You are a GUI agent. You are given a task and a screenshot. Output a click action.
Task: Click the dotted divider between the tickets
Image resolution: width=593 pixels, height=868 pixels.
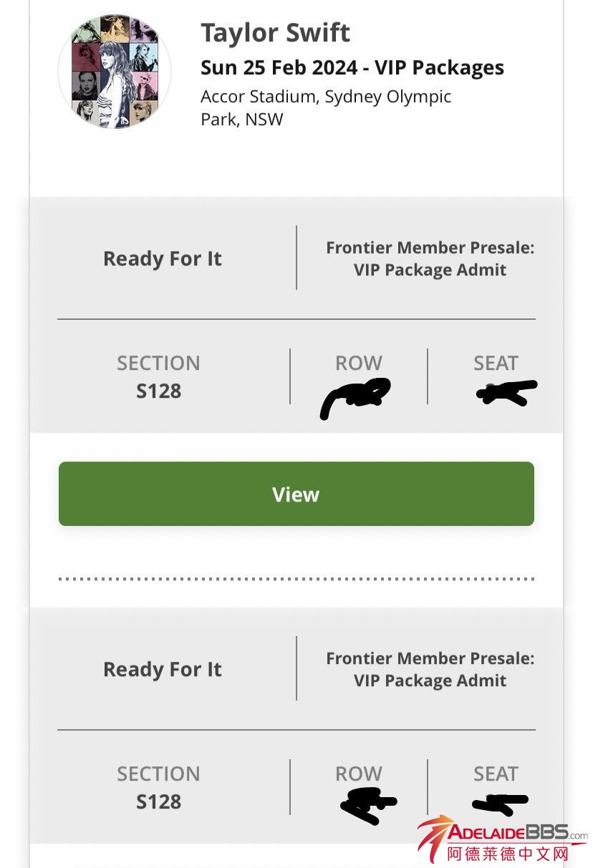pos(296,578)
